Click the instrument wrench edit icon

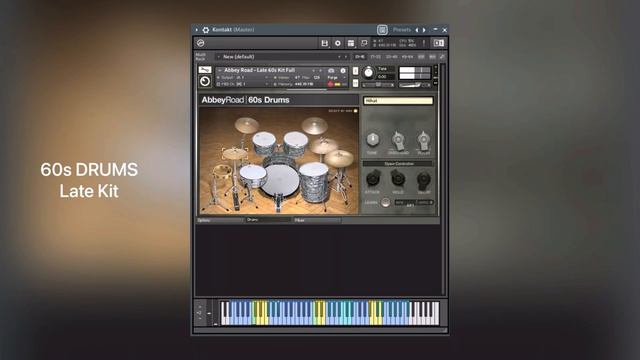tap(204, 69)
